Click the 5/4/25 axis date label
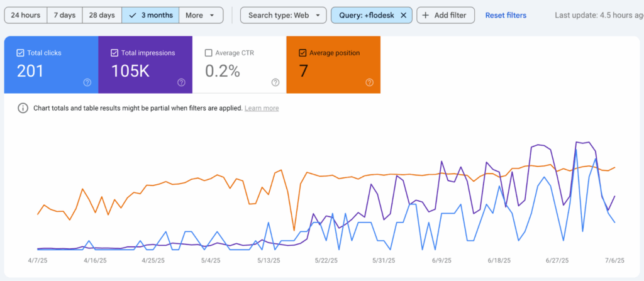 click(x=211, y=260)
